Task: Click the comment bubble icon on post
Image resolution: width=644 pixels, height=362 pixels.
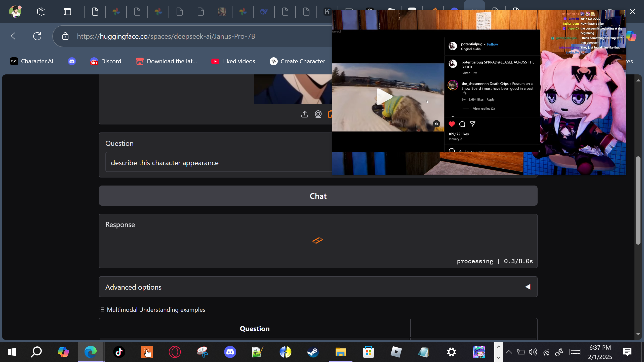Action: click(462, 124)
